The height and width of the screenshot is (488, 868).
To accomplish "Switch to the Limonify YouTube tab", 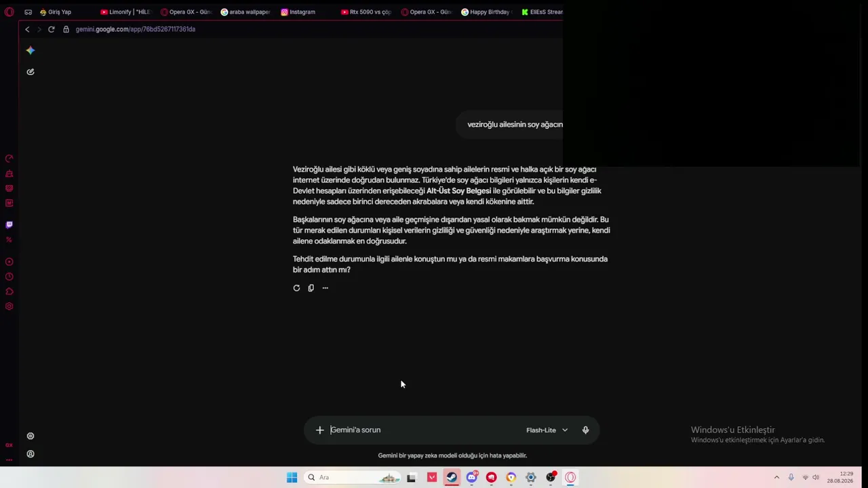I will pyautogui.click(x=125, y=12).
